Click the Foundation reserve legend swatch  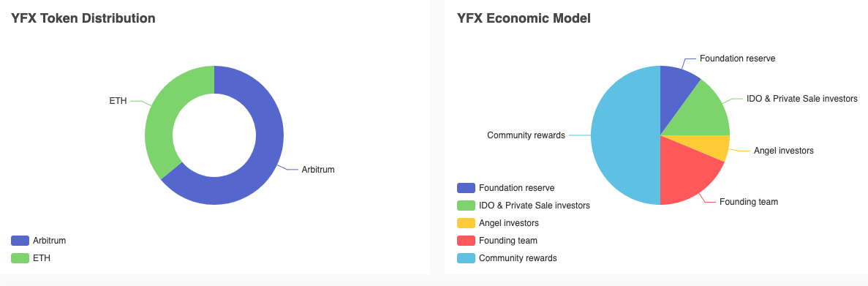466,188
